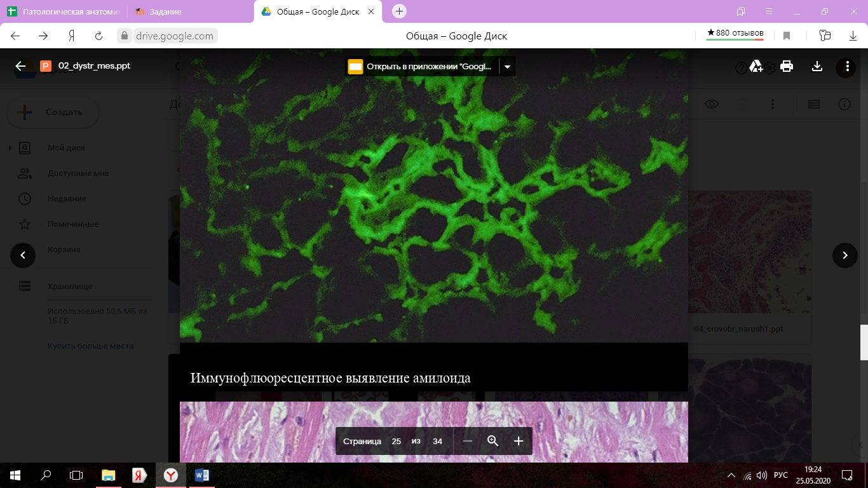Follow the Купить больше места link
This screenshot has width=868, height=488.
click(x=91, y=346)
